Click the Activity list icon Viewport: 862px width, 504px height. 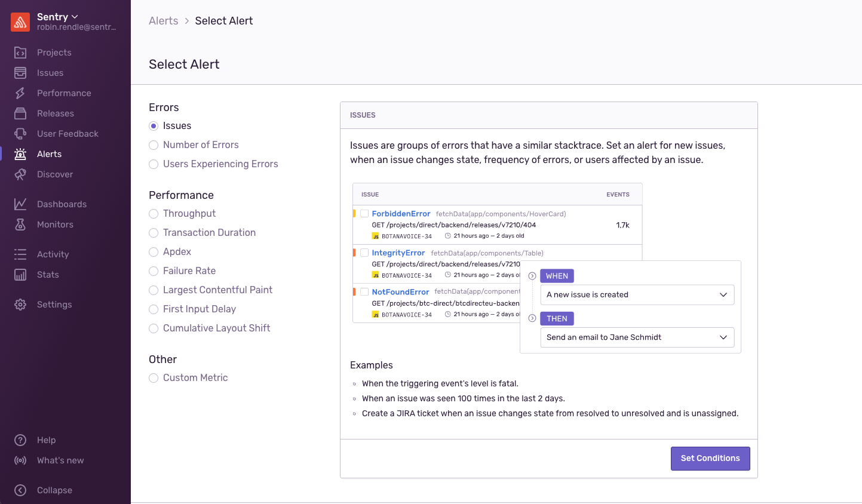click(20, 254)
